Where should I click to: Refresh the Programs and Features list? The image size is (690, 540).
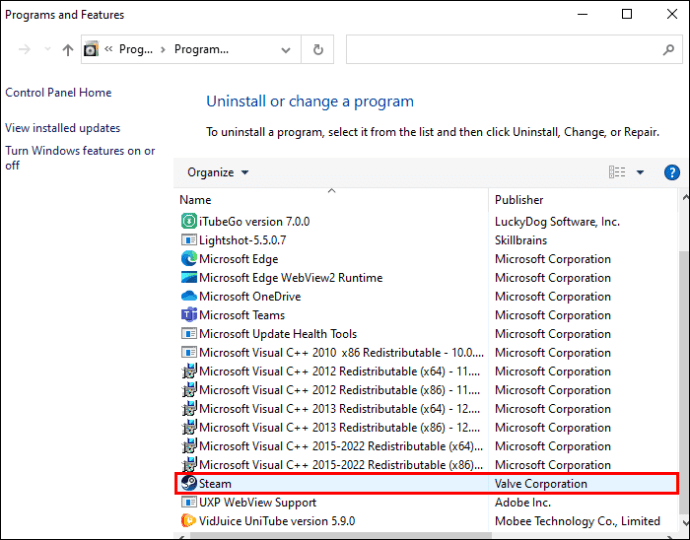[318, 49]
